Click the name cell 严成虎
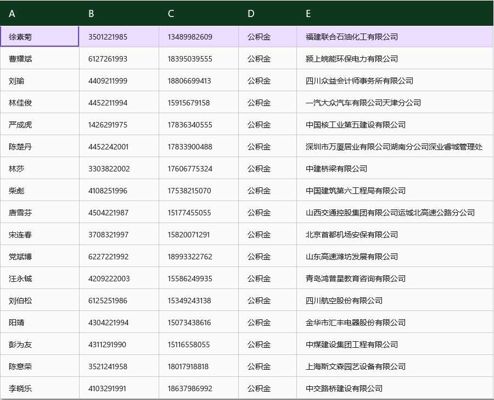This screenshot has width=494, height=400. pyautogui.click(x=39, y=125)
